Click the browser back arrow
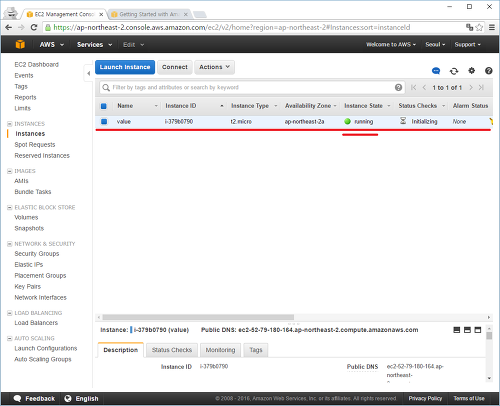 [x=9, y=27]
